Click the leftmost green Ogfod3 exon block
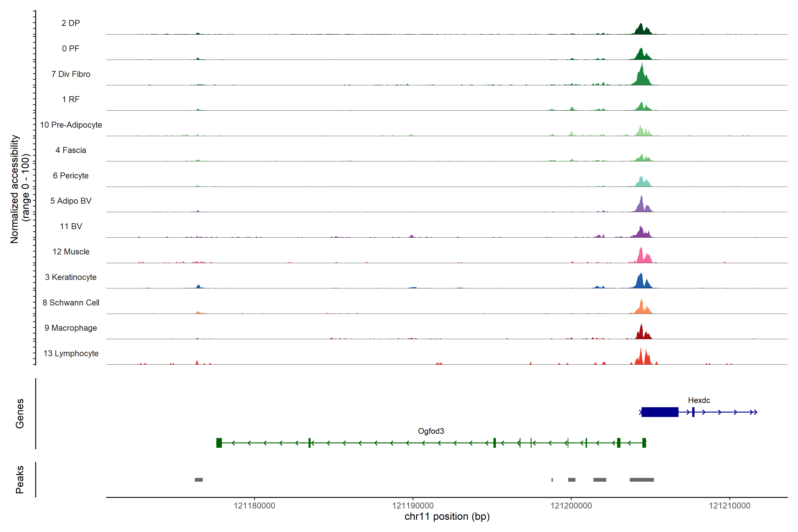This screenshot has height=532, width=798. pos(219,443)
